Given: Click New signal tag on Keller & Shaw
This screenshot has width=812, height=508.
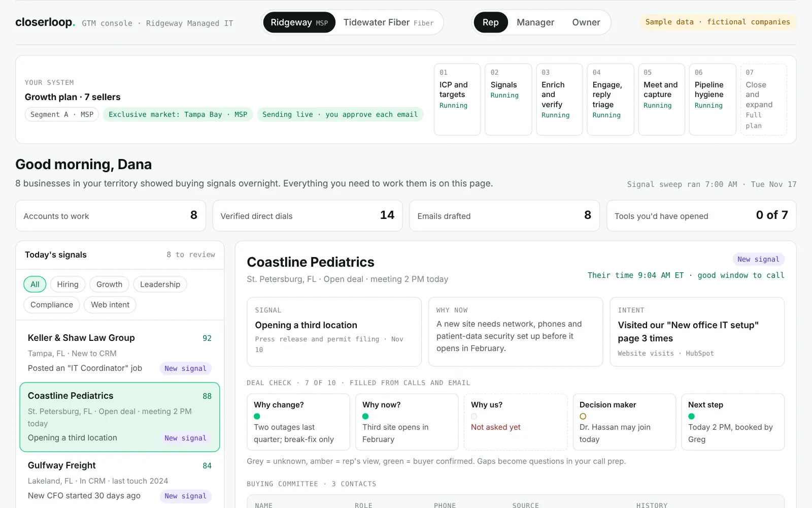Looking at the screenshot, I should [x=185, y=368].
